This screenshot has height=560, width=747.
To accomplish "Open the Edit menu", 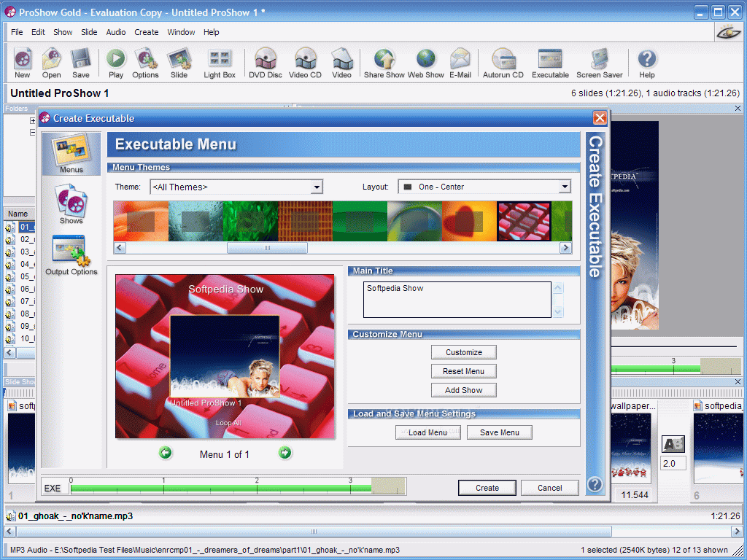I will pyautogui.click(x=38, y=32).
